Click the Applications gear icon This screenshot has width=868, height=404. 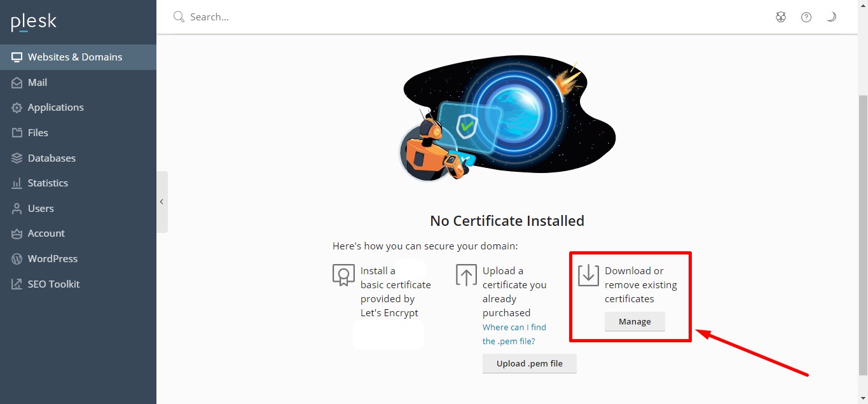[17, 108]
